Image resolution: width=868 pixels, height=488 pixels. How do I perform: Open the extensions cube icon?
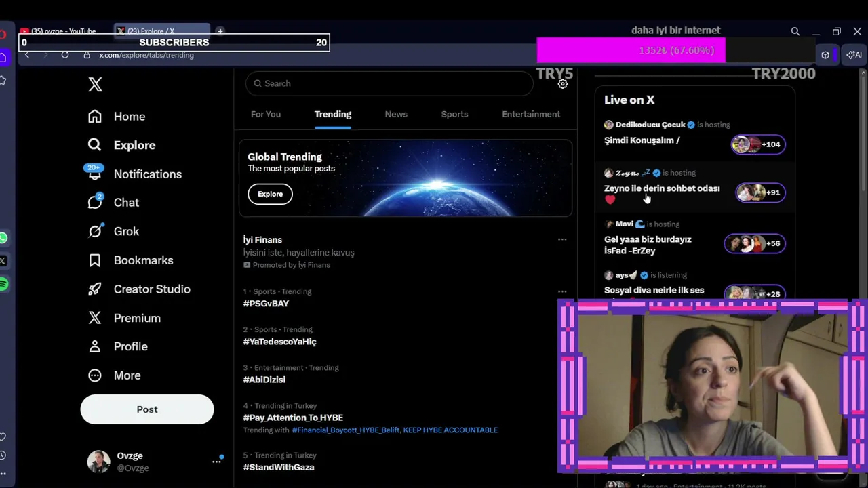point(825,55)
